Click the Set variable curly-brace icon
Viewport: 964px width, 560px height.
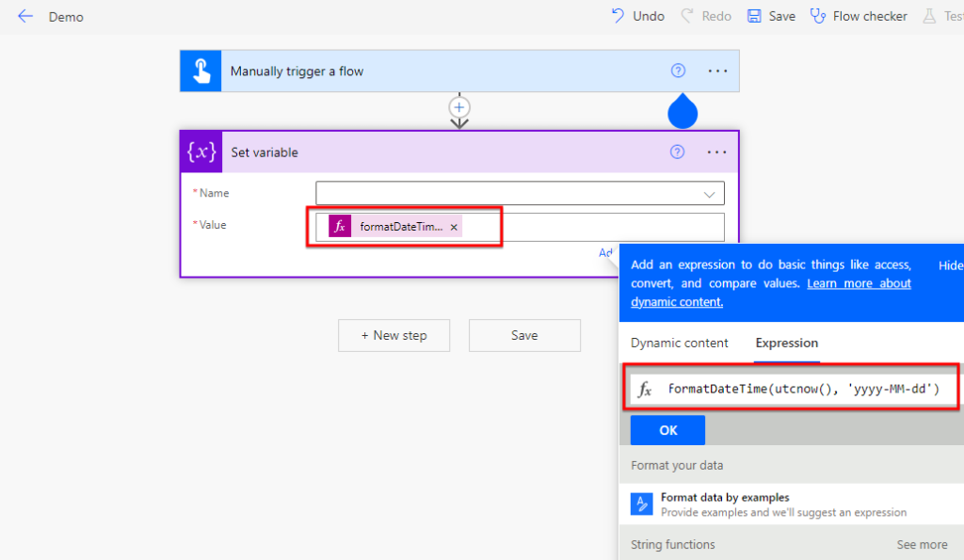[x=201, y=152]
